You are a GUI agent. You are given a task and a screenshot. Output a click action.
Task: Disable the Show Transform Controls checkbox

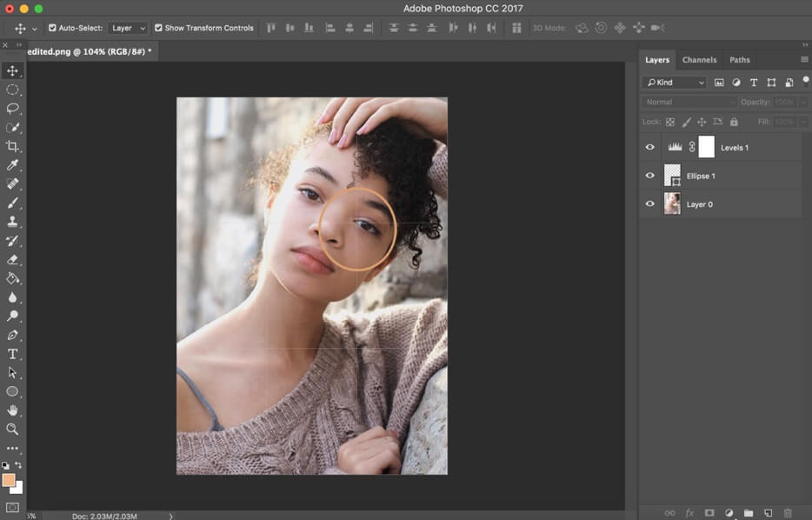click(158, 27)
